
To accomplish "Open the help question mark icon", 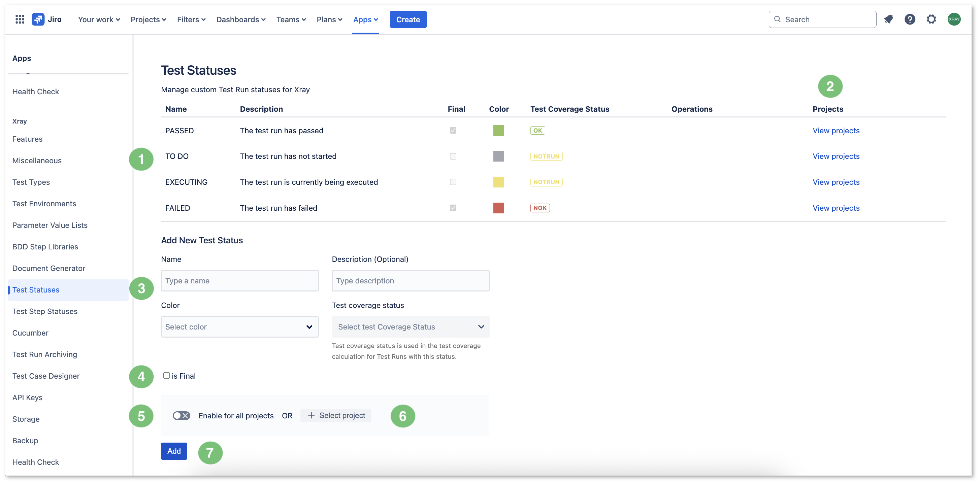I will point(910,20).
